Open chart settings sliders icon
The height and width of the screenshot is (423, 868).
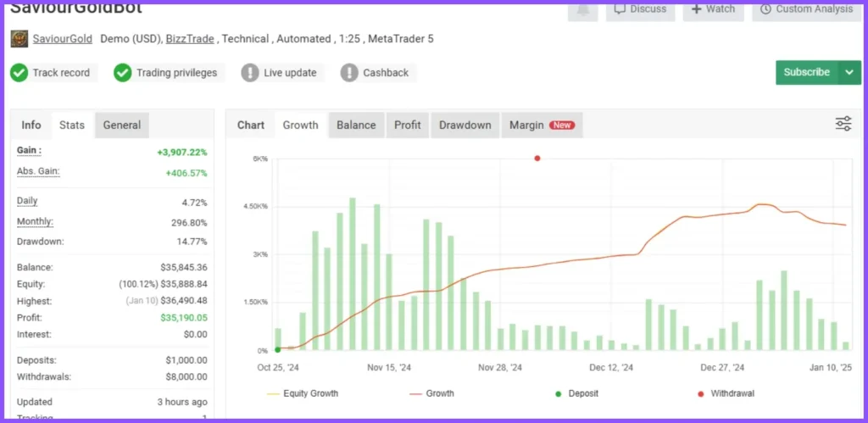coord(843,124)
